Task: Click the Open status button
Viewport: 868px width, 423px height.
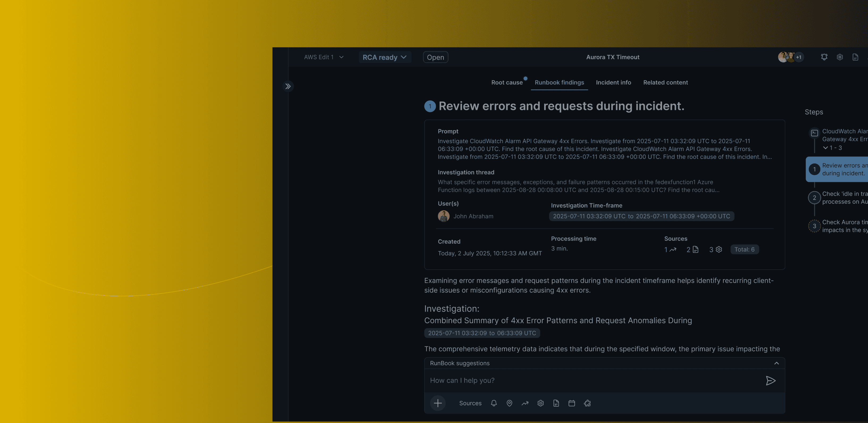Action: [435, 57]
